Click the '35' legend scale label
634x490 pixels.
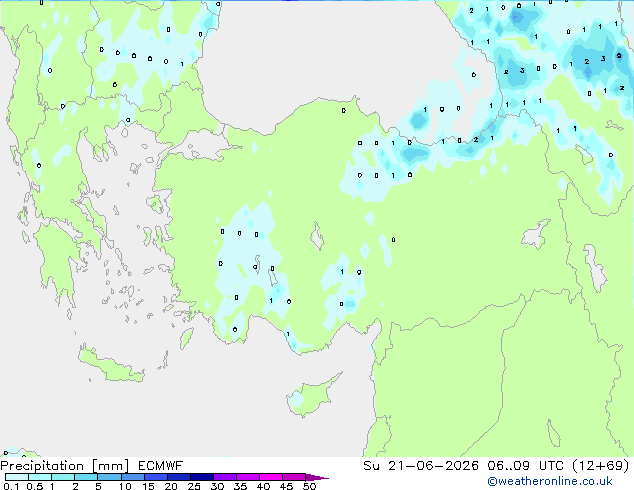coord(240,486)
